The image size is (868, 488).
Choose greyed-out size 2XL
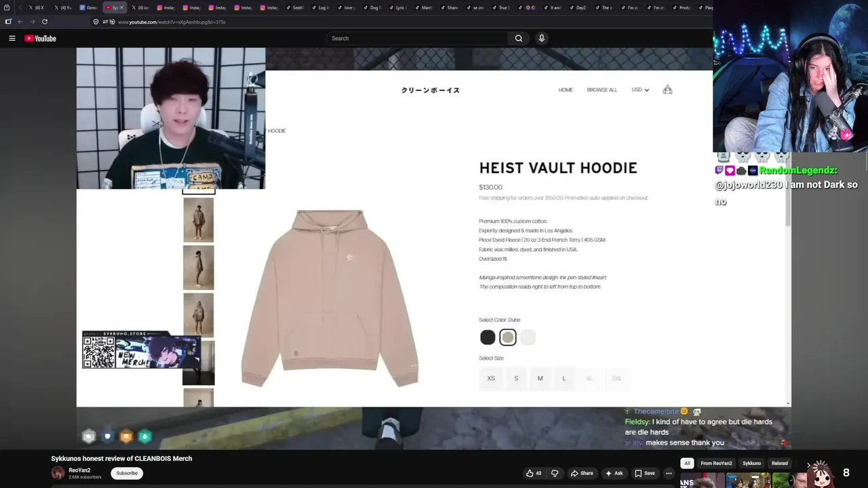tap(616, 378)
